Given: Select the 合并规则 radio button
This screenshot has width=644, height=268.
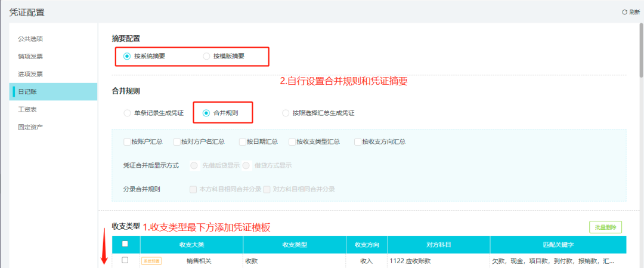Looking at the screenshot, I should pyautogui.click(x=206, y=113).
